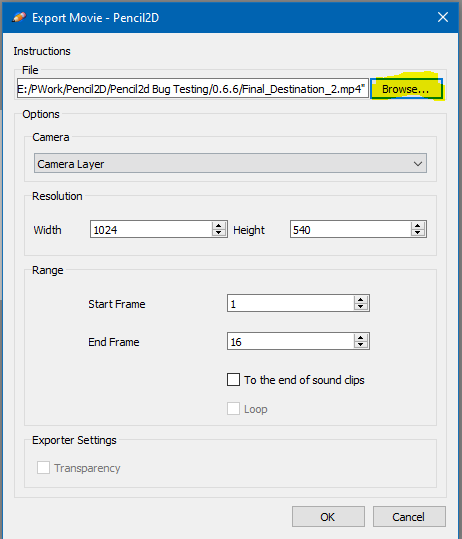
Task: Increase Height using the up arrow
Action: point(418,226)
